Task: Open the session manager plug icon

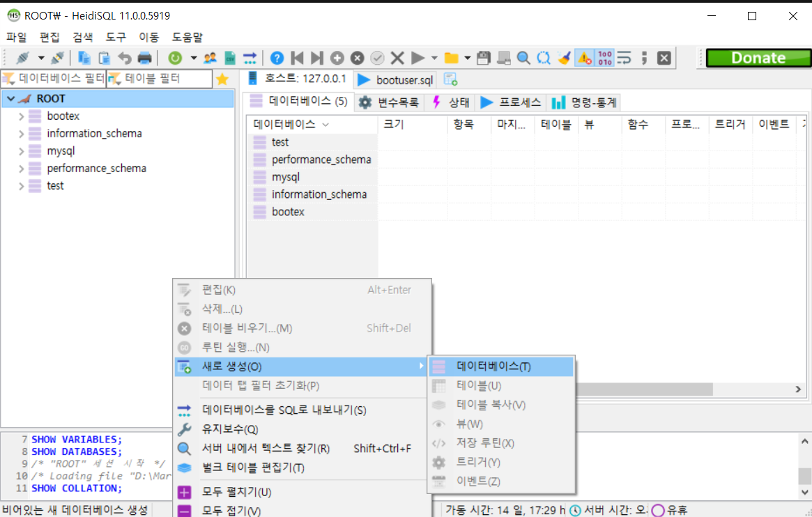Action: (23, 58)
